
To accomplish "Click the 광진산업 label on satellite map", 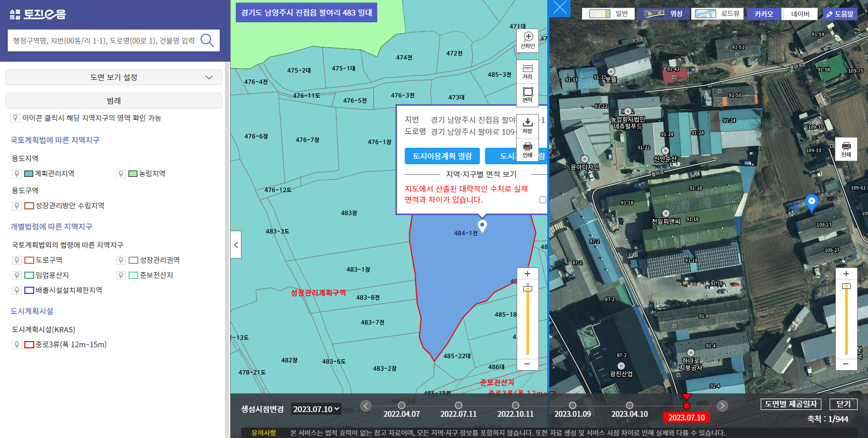I will coord(621,374).
